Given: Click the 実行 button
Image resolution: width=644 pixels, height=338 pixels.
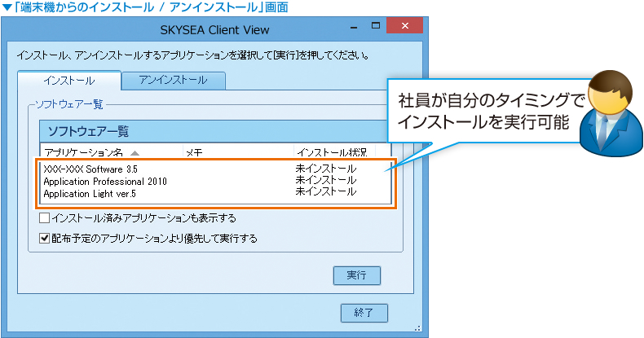Looking at the screenshot, I should tap(357, 275).
